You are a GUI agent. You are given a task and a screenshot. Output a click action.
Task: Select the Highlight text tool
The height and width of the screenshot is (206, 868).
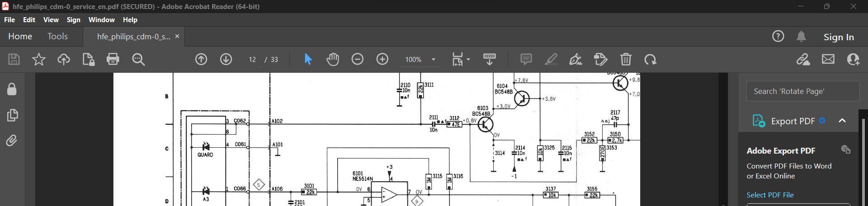point(551,59)
